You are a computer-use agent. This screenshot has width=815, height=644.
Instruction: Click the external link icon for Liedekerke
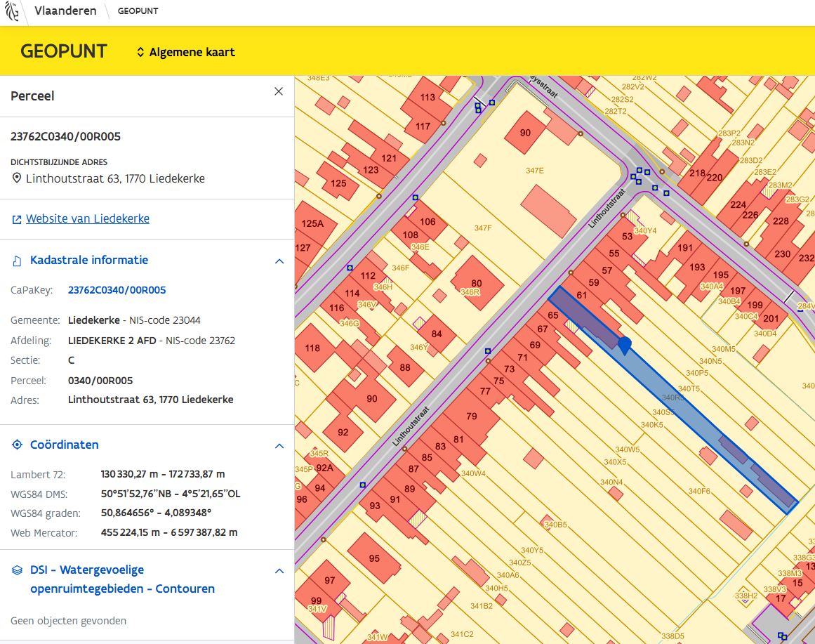click(17, 219)
